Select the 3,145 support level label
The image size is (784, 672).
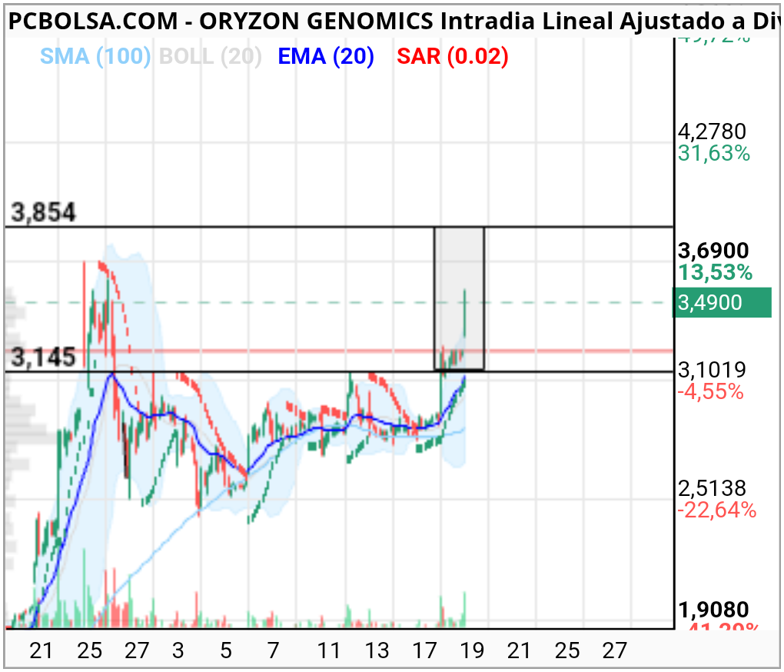[44, 357]
